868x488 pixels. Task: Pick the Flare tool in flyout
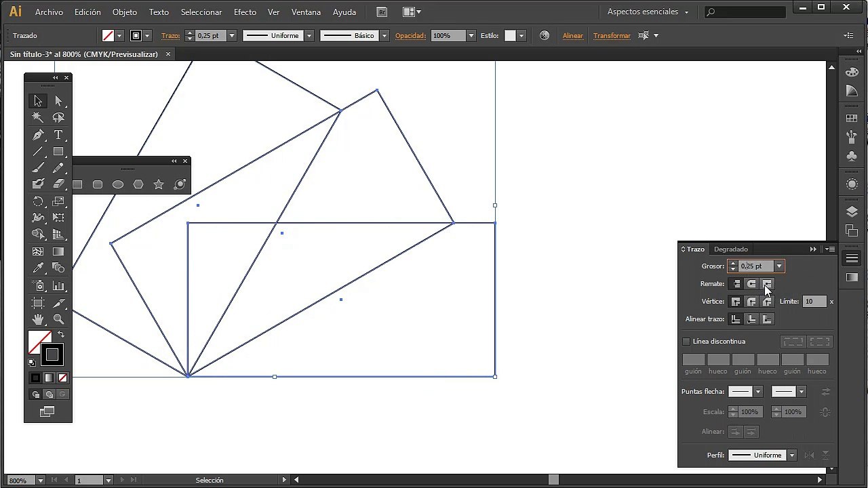click(x=180, y=184)
